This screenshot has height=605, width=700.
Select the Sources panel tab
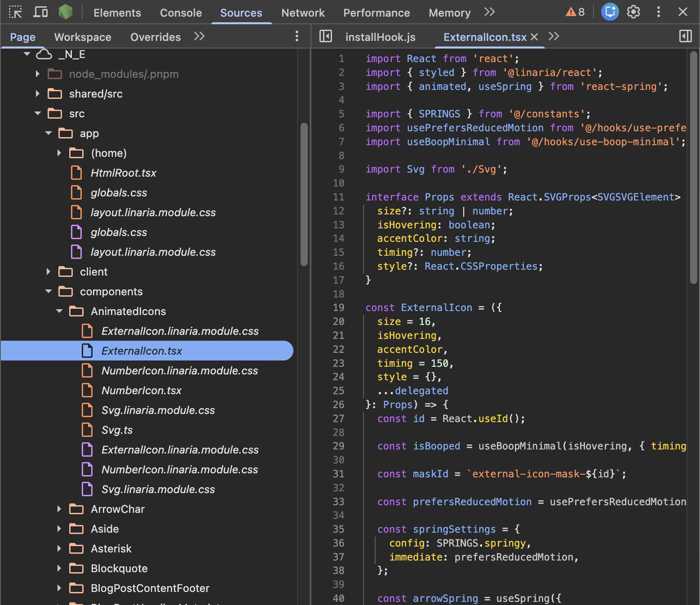point(241,13)
